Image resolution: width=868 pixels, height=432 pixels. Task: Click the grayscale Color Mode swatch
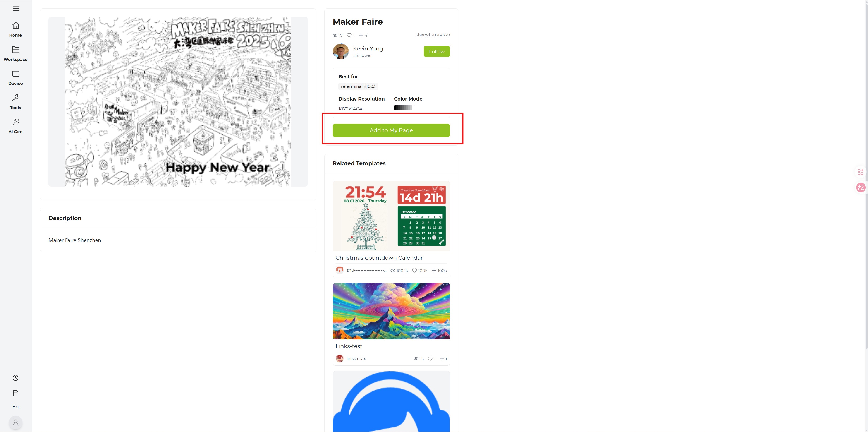click(x=404, y=108)
